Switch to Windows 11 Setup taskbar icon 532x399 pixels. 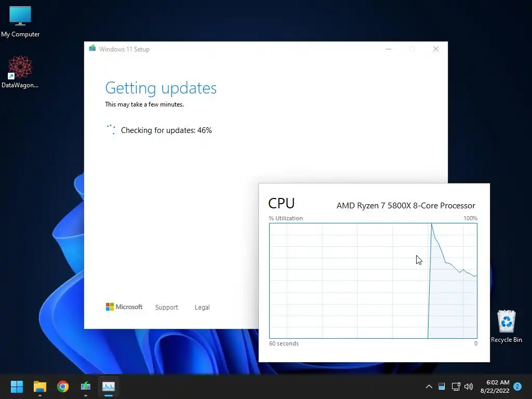[86, 387]
